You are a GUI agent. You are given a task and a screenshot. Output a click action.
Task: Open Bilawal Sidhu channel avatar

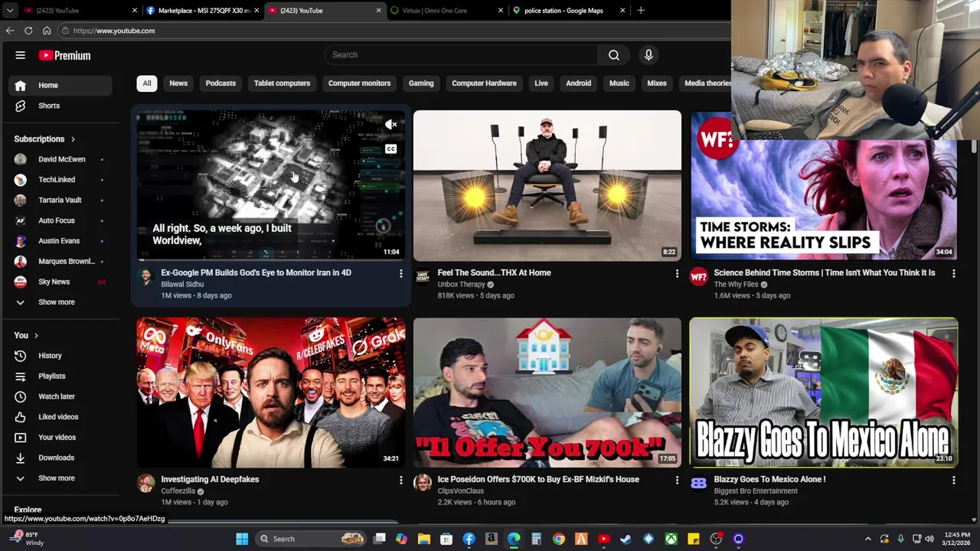(x=145, y=276)
